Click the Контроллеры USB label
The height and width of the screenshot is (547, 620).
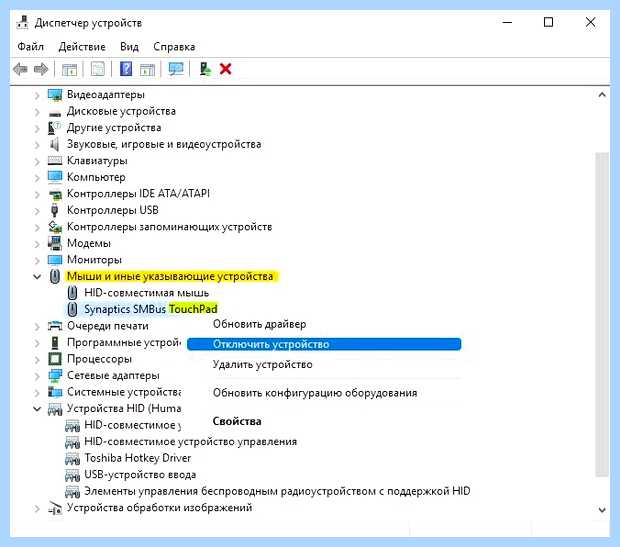pos(113,210)
